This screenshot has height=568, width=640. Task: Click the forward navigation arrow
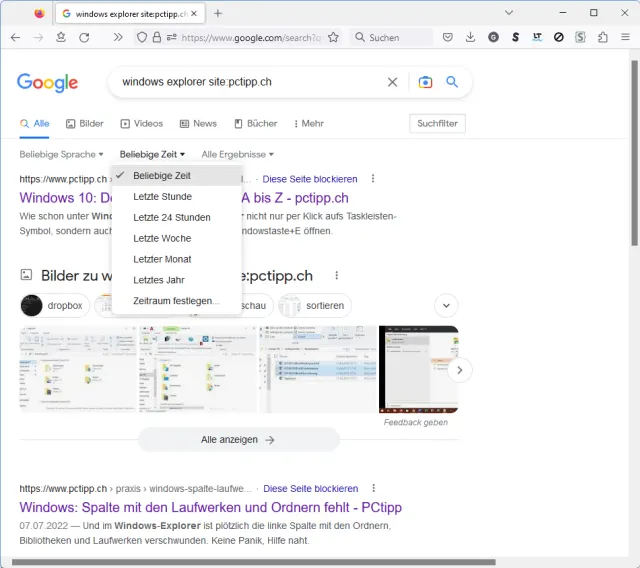pyautogui.click(x=38, y=38)
